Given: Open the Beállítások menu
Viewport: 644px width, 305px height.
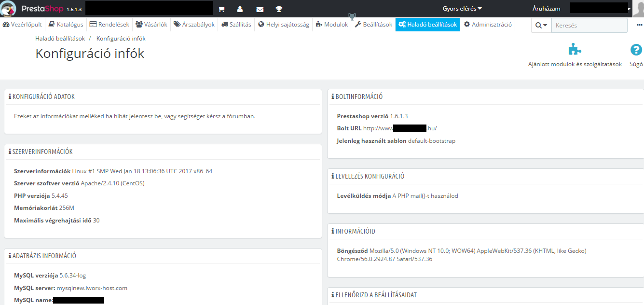Looking at the screenshot, I should pyautogui.click(x=373, y=25).
